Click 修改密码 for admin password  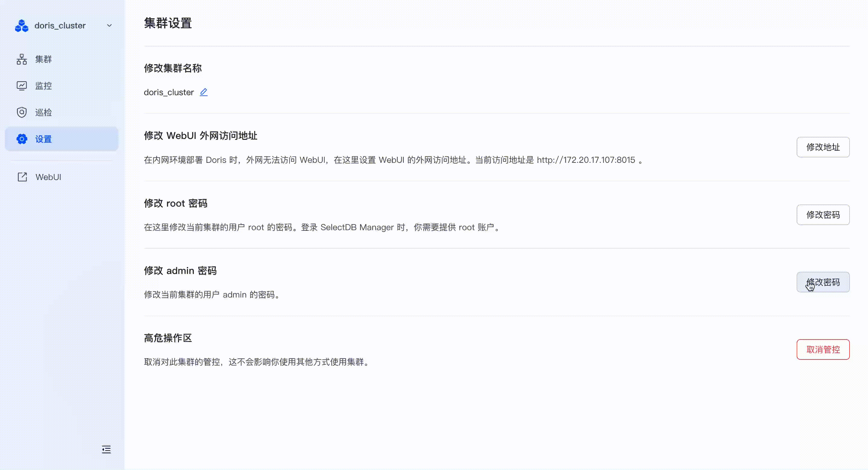(823, 282)
